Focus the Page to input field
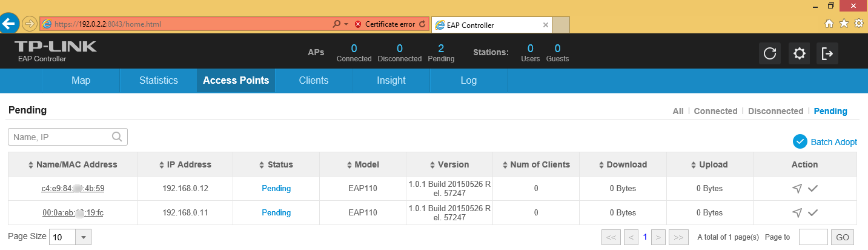This screenshot has height=250, width=868. click(813, 237)
